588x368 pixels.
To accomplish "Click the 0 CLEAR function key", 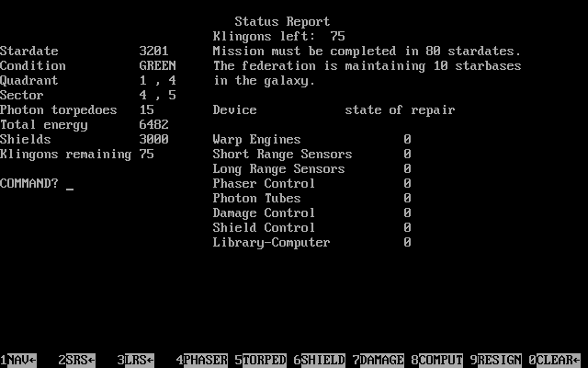I will click(555, 360).
